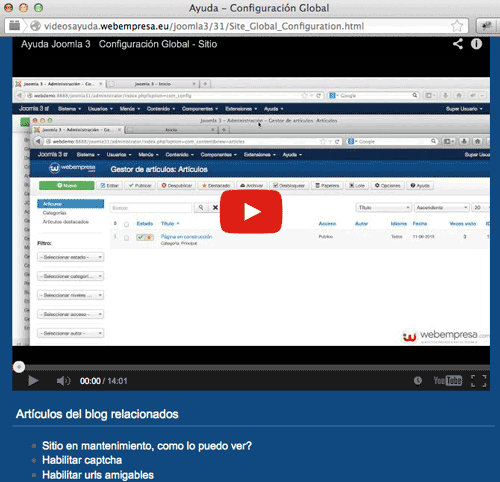The width and height of the screenshot is (500, 482).
Task: Click the extension icon right of the address bar
Action: click(487, 26)
